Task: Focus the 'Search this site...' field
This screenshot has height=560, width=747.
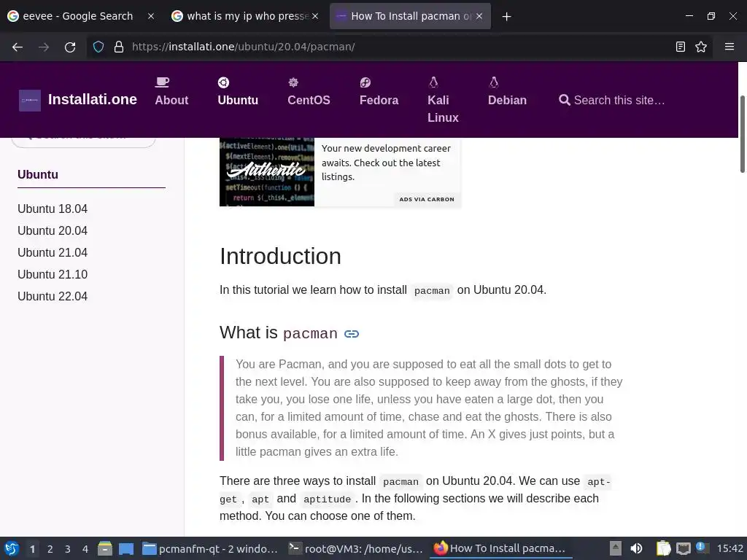Action: tap(619, 101)
